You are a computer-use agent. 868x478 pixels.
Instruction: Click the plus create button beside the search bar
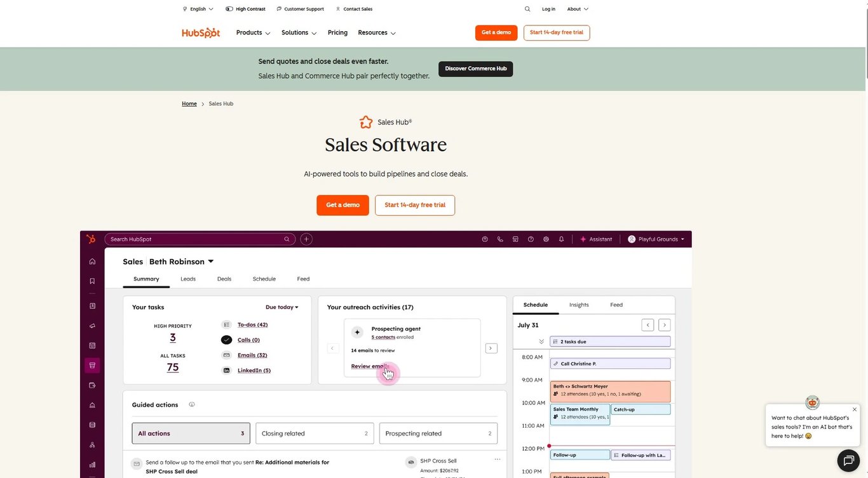click(306, 239)
